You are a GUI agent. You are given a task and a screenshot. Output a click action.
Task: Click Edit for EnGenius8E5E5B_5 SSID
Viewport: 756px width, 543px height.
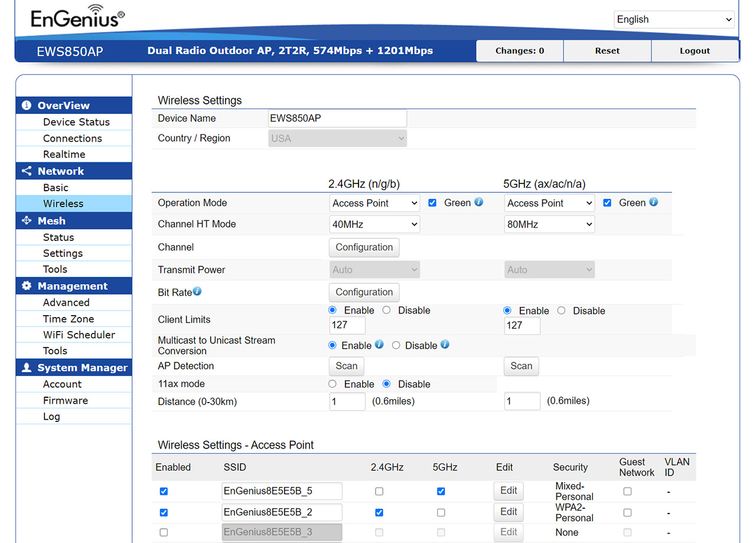509,491
